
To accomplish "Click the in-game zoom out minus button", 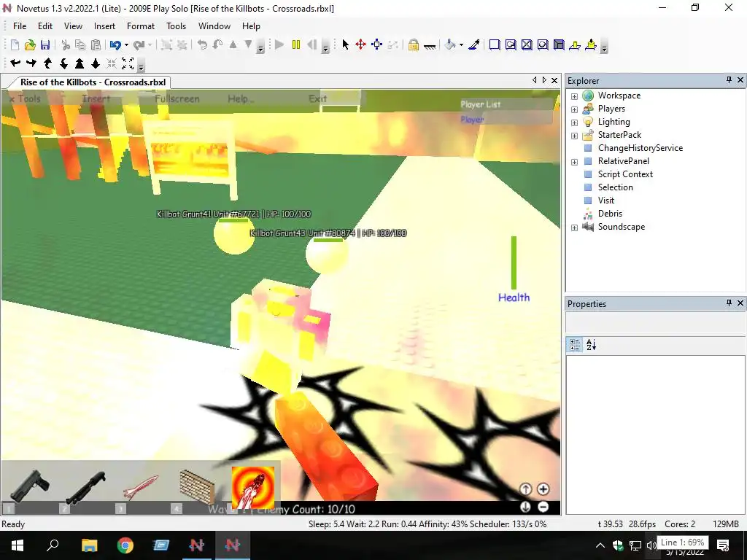I will (543, 507).
